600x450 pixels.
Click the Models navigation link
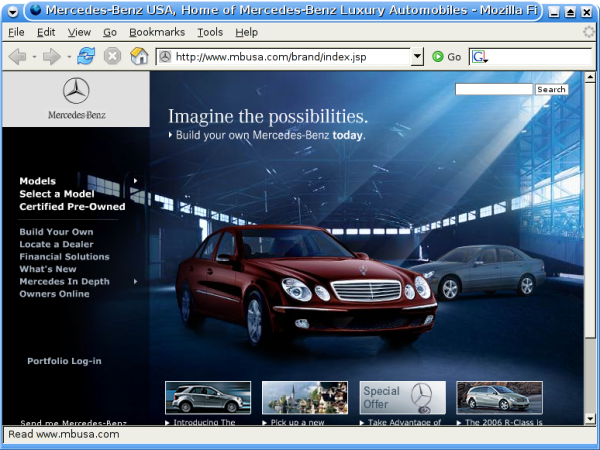tap(38, 181)
